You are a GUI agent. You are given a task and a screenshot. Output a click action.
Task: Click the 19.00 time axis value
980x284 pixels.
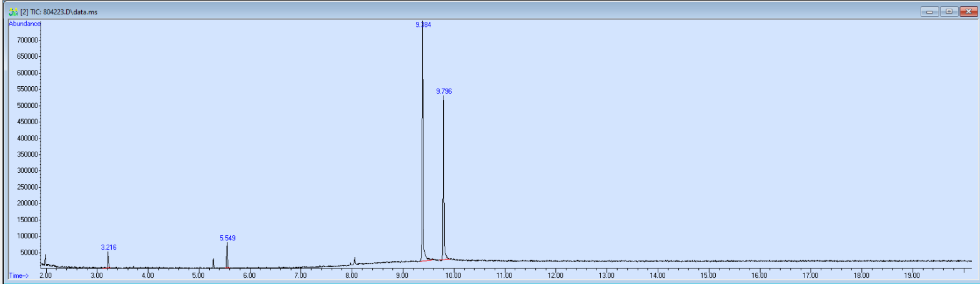tap(913, 275)
